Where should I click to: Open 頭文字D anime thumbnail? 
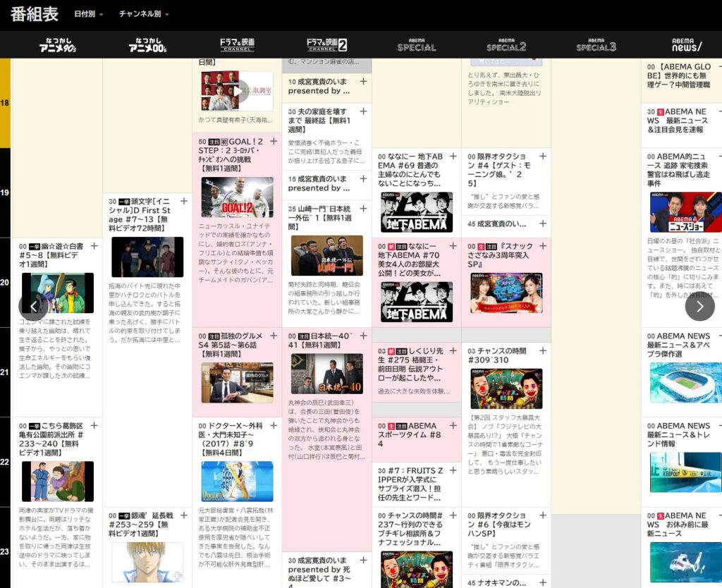147,257
